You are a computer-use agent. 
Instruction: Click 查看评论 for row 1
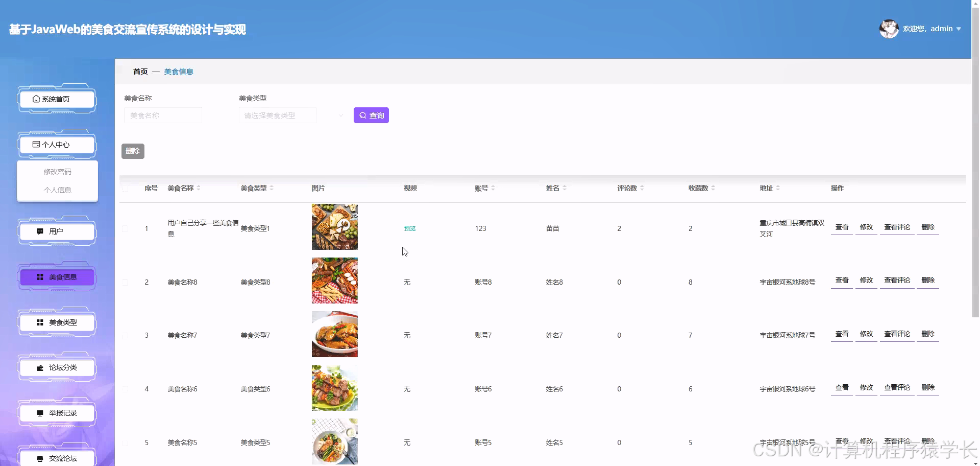click(x=897, y=227)
